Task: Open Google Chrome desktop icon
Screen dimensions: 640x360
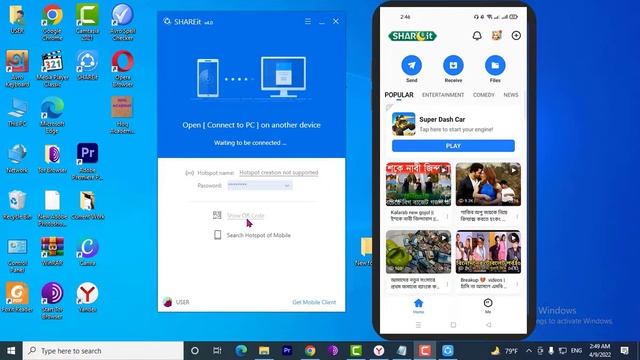Action: (x=52, y=22)
